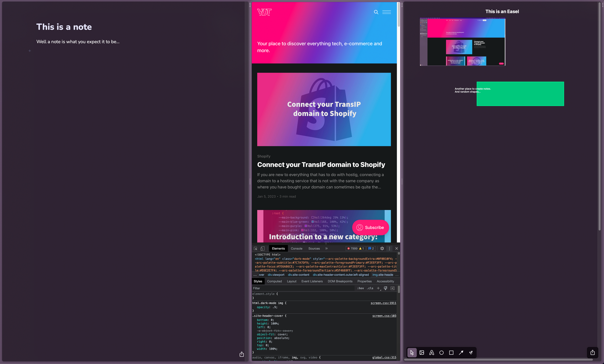604x364 pixels.
Task: Open the DOM Breakpoints tab
Action: [340, 281]
